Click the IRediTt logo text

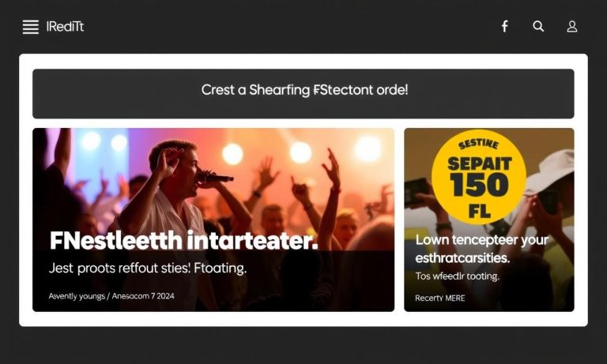click(65, 27)
